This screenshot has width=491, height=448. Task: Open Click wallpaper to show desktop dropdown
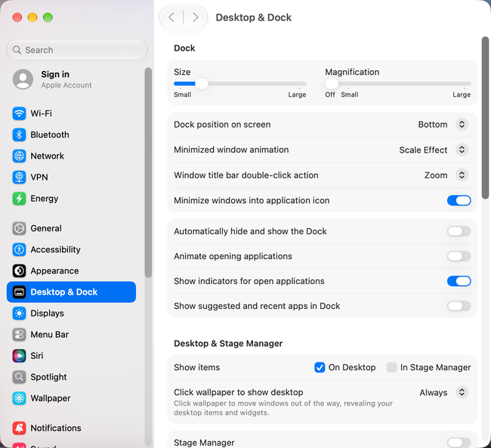pyautogui.click(x=462, y=392)
